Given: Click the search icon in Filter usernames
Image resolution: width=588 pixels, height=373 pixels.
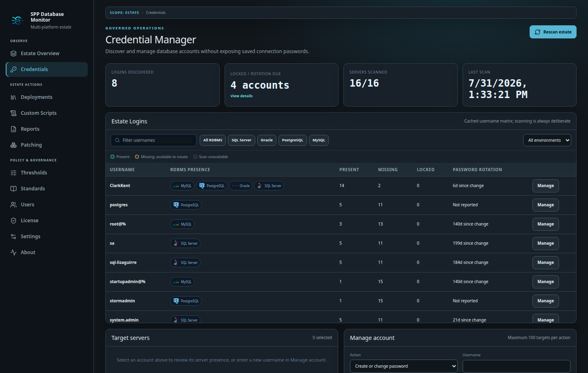Looking at the screenshot, I should pos(117,140).
